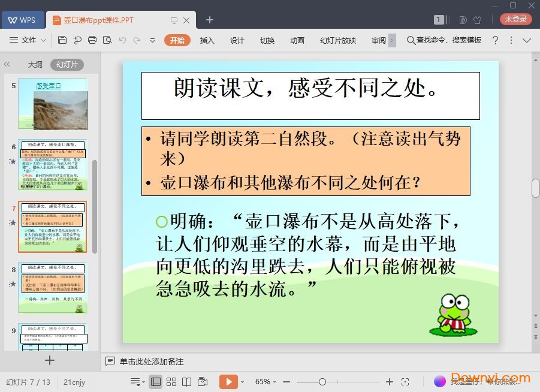
Task: Click the circular icon next to the skin icon
Action: click(463, 20)
